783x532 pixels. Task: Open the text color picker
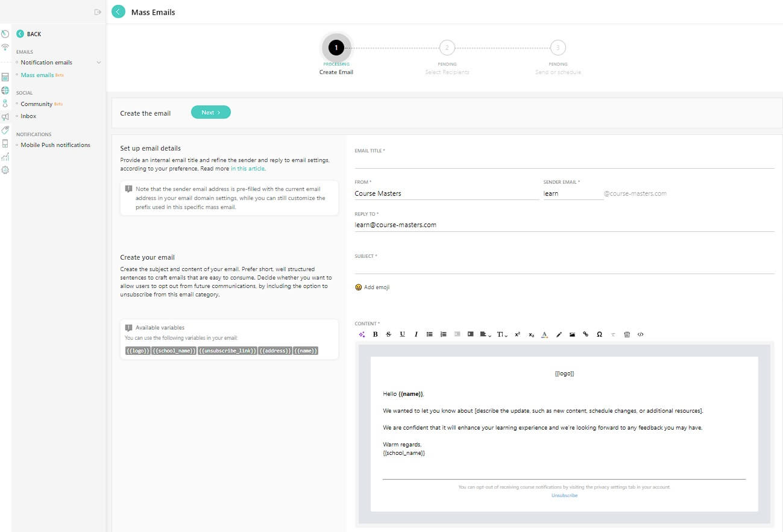[544, 334]
